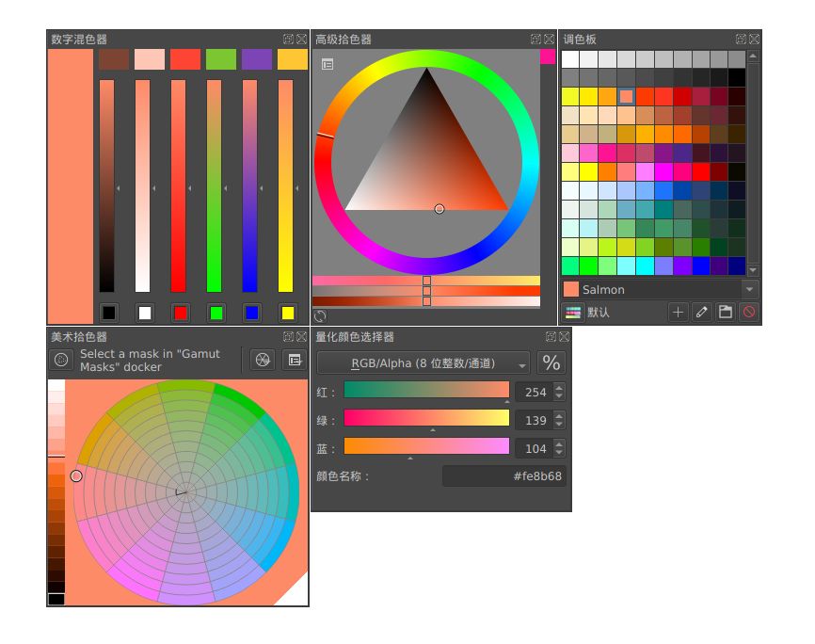815x644 pixels.
Task: Toggle the gamut mask button
Action: 61,360
